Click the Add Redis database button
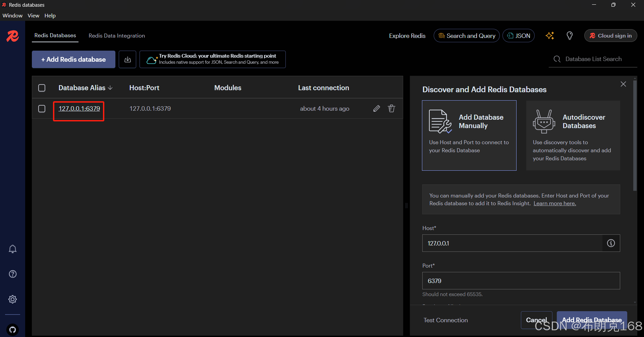The image size is (644, 337). pos(73,59)
